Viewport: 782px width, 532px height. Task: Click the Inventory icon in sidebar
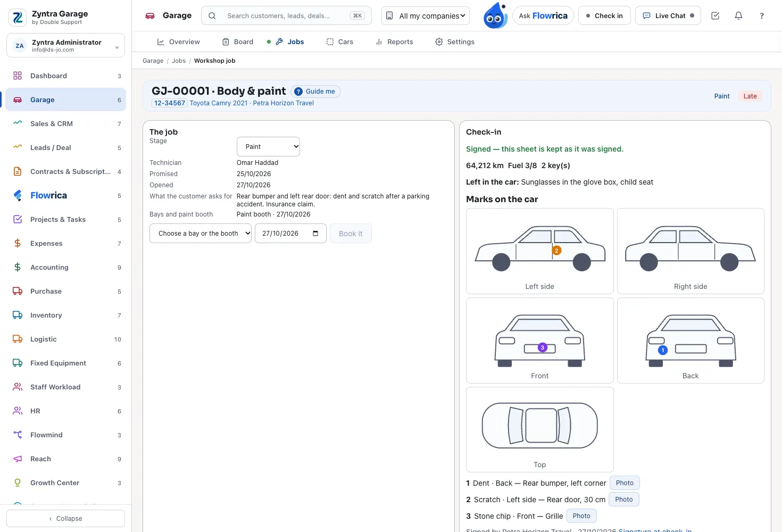pos(18,315)
